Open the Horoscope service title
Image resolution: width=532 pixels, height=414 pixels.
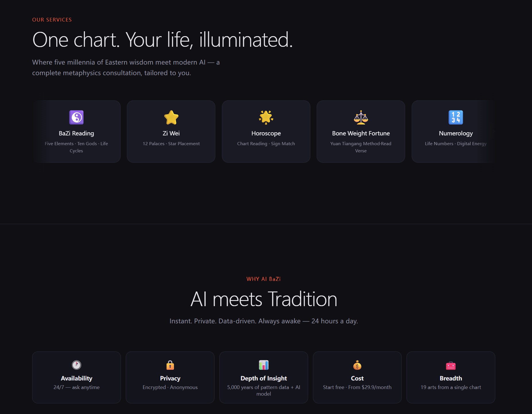[266, 133]
